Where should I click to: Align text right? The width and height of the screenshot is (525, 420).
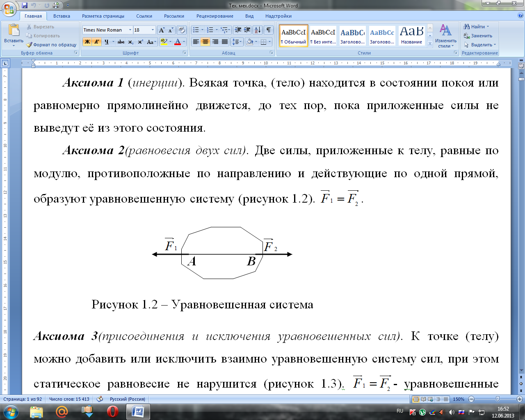pos(215,42)
